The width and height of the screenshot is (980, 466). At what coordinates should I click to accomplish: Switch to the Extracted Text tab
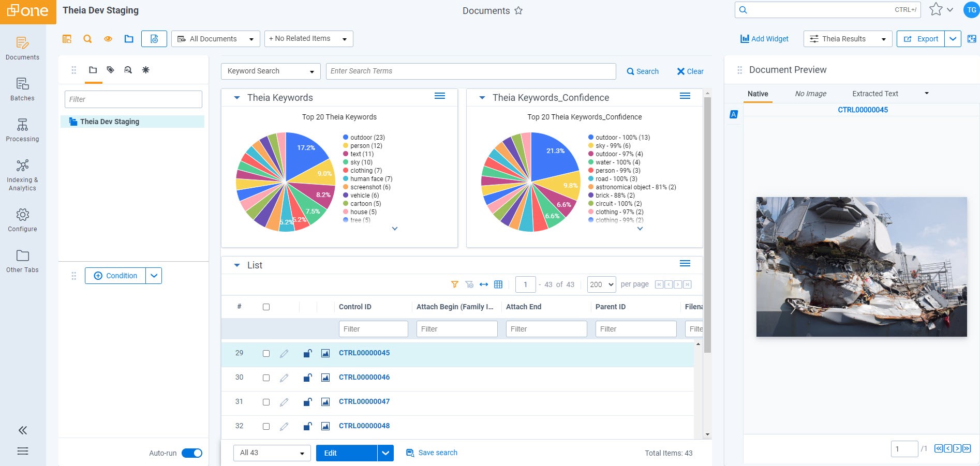(x=875, y=94)
